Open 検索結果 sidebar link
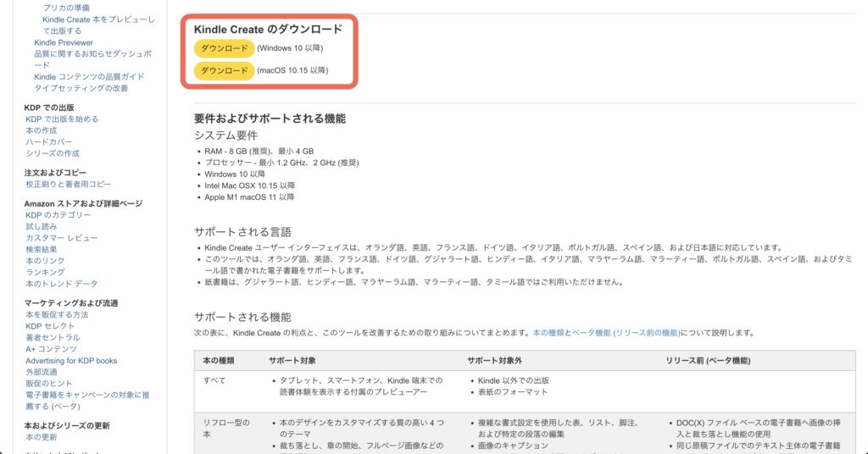This screenshot has height=454, width=868. tap(41, 249)
